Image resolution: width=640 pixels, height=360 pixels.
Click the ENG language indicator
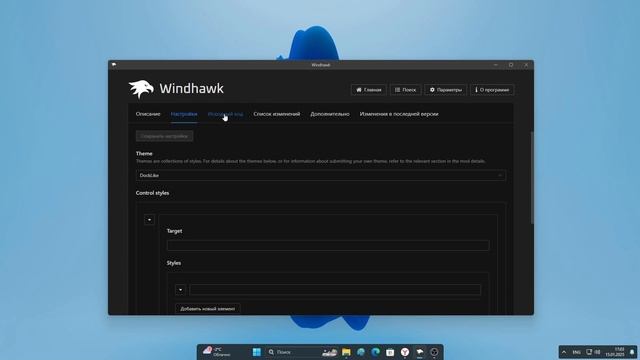click(576, 352)
